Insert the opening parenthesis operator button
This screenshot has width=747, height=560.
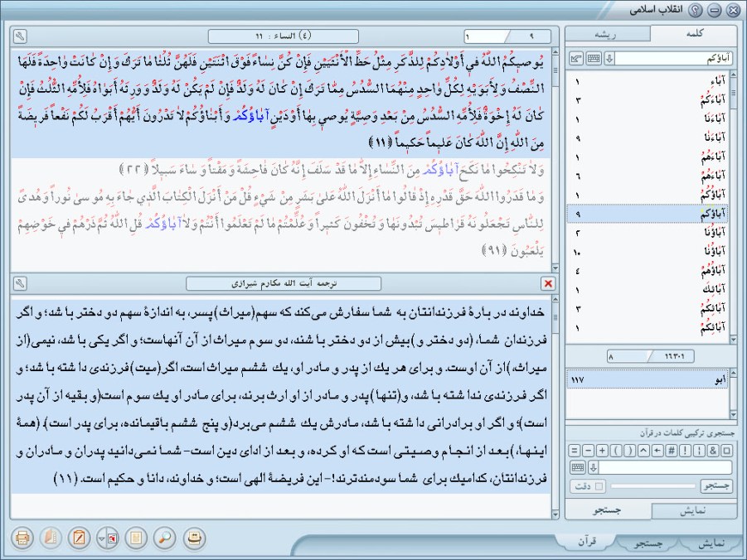616,450
